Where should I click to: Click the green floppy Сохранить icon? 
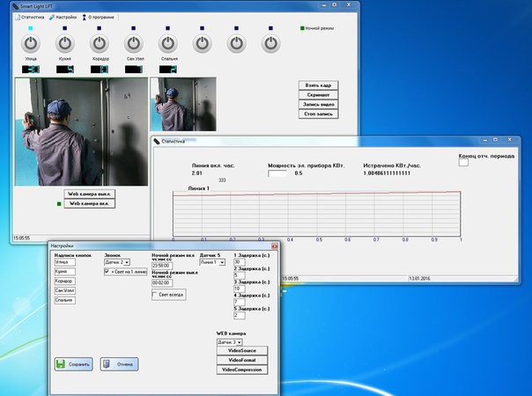coord(61,363)
